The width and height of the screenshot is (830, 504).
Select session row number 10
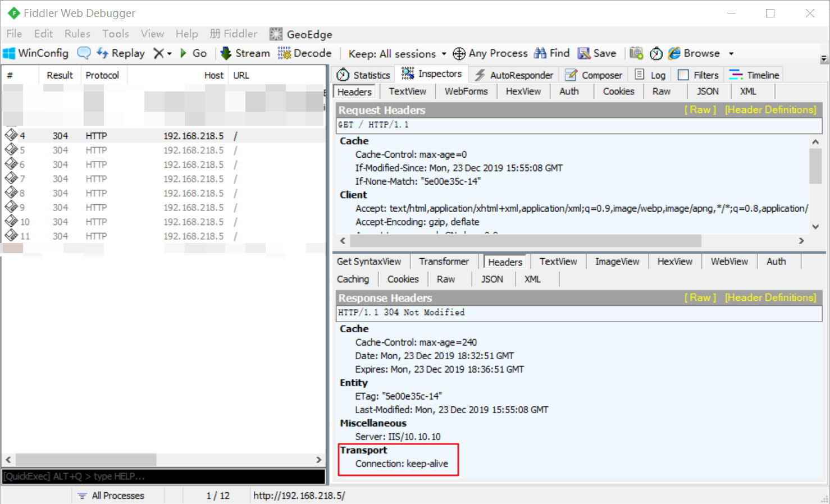click(163, 222)
